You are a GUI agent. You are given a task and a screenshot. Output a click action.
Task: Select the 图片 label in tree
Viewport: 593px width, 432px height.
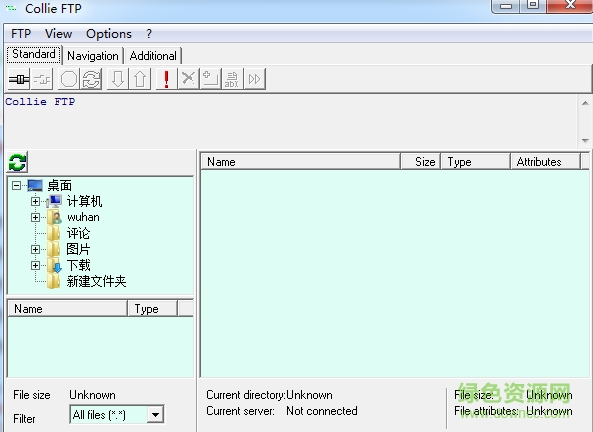tap(78, 249)
